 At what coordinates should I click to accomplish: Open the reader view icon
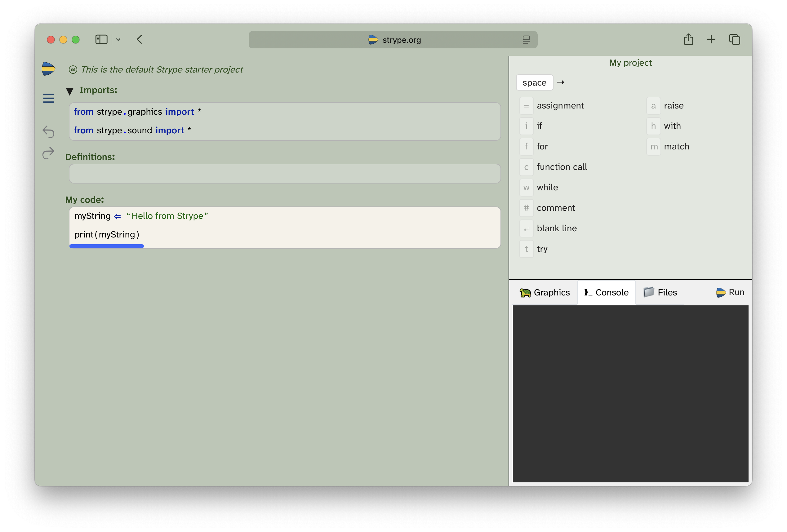tap(526, 40)
